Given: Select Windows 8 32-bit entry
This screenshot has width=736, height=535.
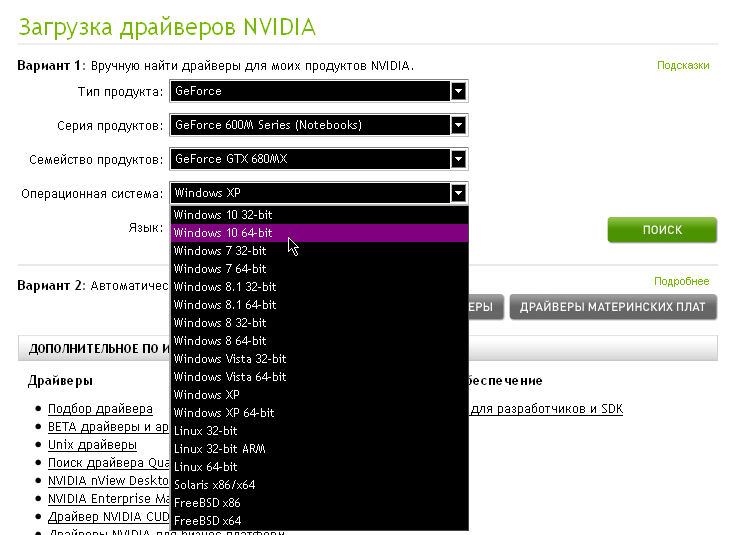Looking at the screenshot, I should coord(319,323).
